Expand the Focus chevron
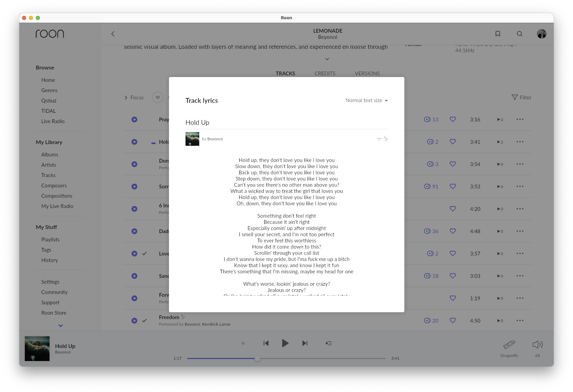This screenshot has width=573, height=392. click(126, 98)
